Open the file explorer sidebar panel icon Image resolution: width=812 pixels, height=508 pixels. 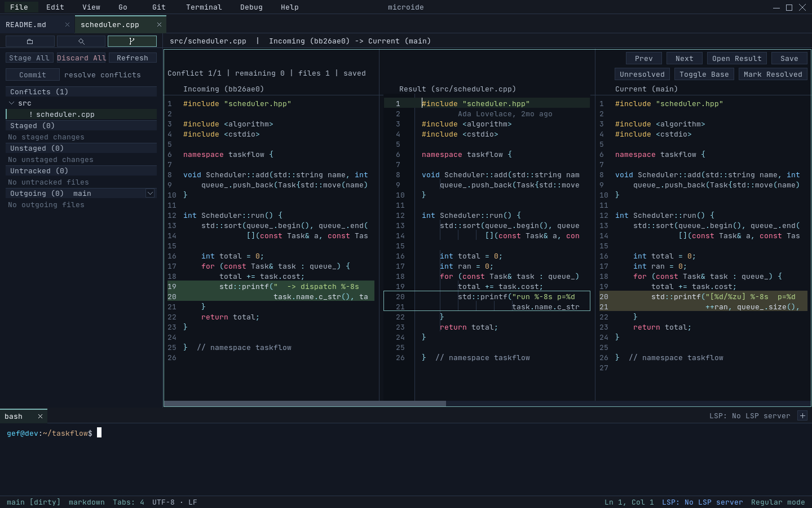click(x=30, y=41)
